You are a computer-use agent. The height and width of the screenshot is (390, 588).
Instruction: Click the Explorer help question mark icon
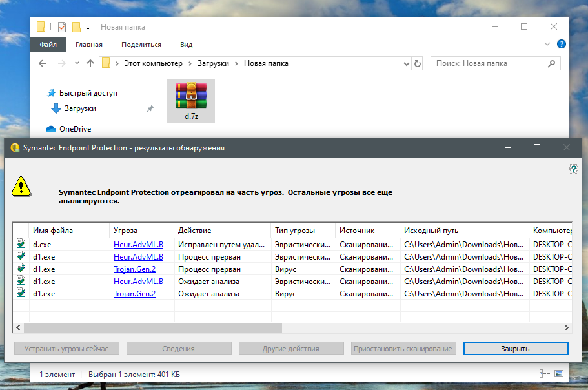click(x=561, y=45)
